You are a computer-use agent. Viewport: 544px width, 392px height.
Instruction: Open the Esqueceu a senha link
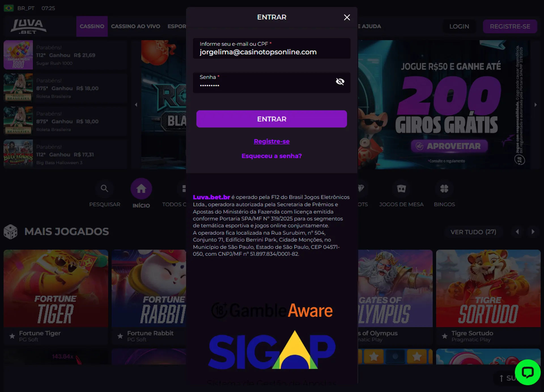pyautogui.click(x=271, y=156)
